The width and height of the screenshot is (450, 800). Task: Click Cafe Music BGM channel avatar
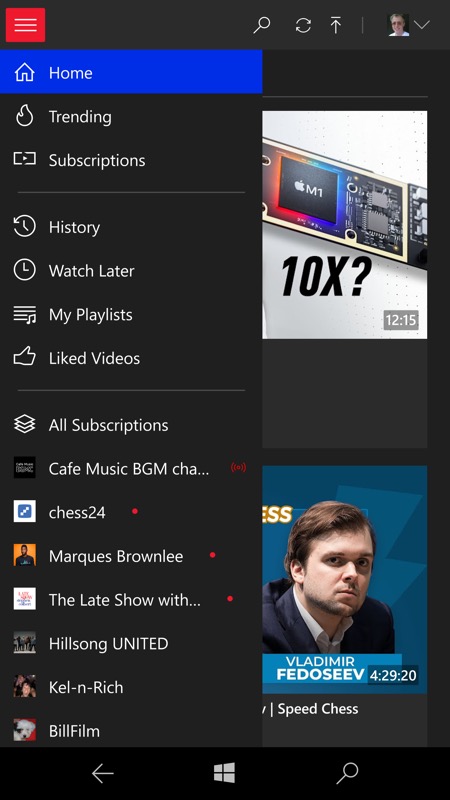24,467
